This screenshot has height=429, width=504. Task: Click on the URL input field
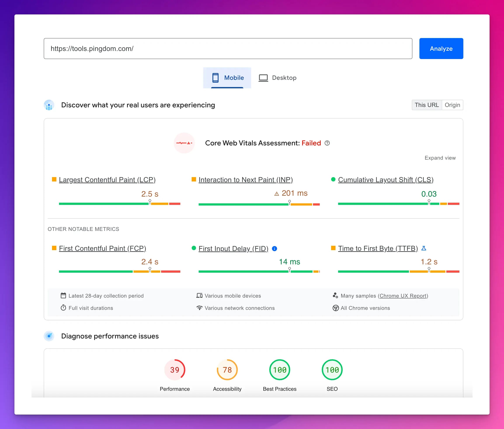pyautogui.click(x=228, y=49)
